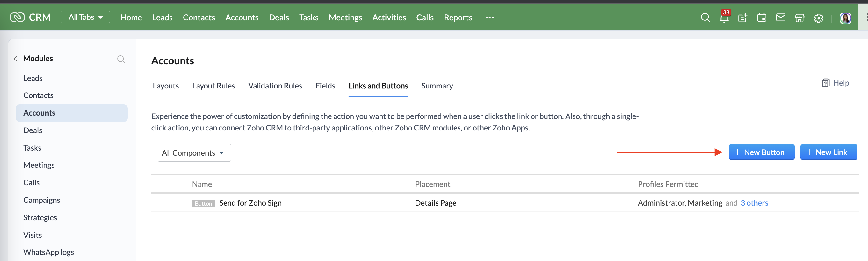Open the 3 others profiles link
This screenshot has width=868, height=261.
[754, 203]
